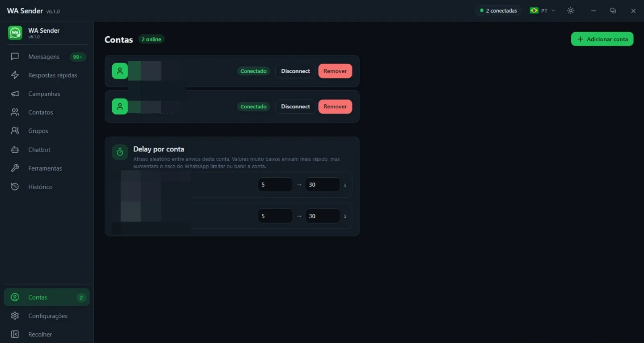Click the second account's green avatar icon
Screen dimensions: 644x343
click(x=120, y=106)
